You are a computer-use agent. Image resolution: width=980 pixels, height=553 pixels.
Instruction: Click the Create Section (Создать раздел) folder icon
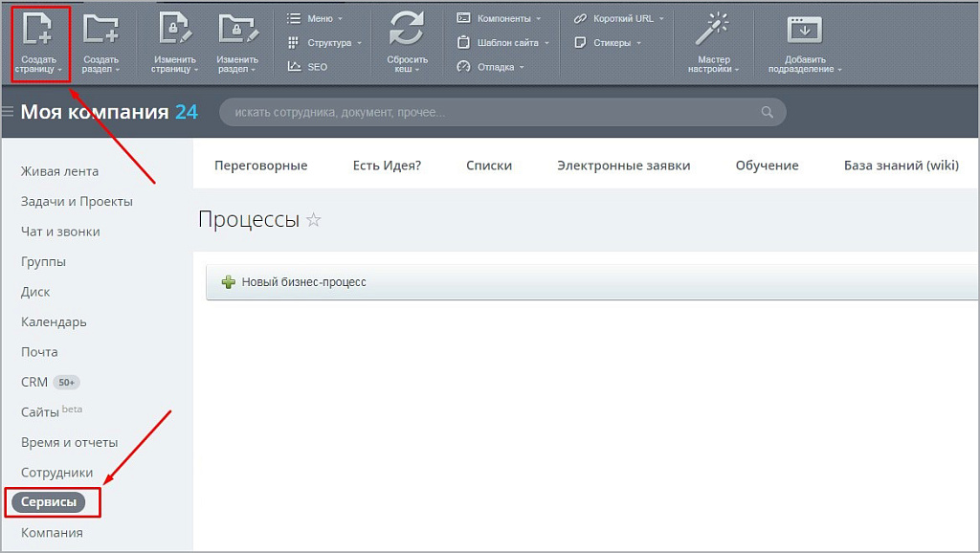click(x=100, y=31)
